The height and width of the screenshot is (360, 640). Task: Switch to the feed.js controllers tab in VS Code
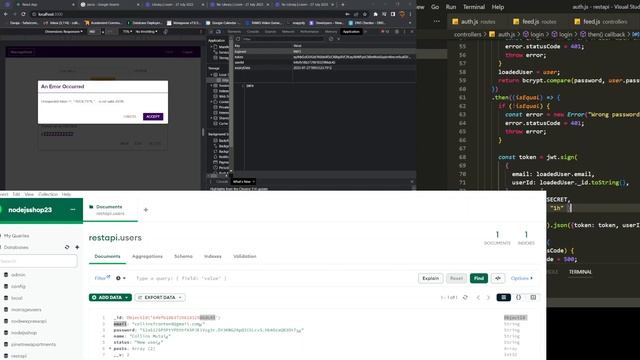click(601, 21)
